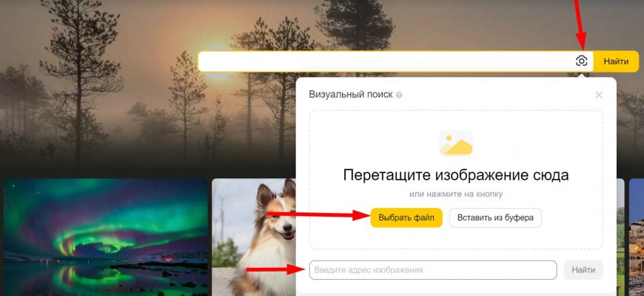Focus the main search bar field
The width and height of the screenshot is (644, 296).
(x=386, y=61)
